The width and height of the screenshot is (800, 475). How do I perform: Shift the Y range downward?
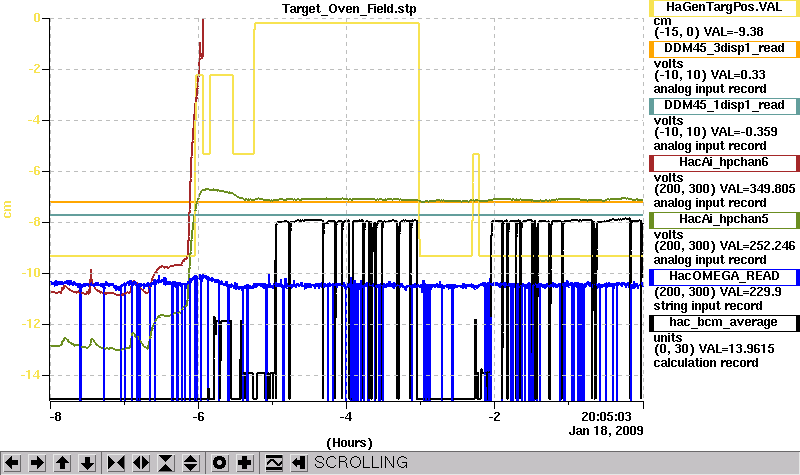(87, 463)
